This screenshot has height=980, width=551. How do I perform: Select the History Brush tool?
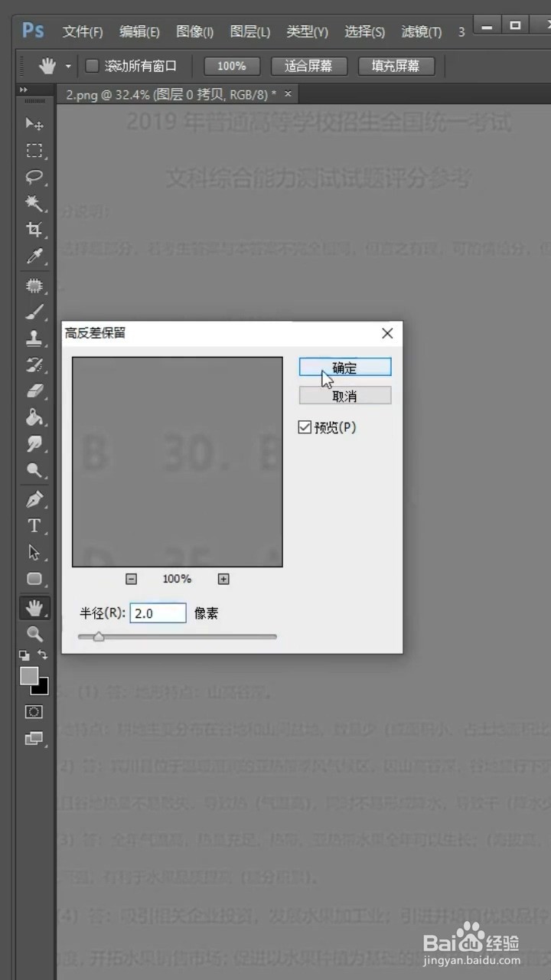tap(34, 364)
